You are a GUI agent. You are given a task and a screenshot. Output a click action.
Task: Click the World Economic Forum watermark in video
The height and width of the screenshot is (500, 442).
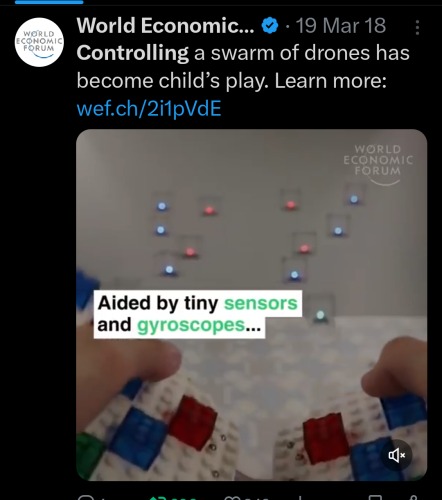378,164
